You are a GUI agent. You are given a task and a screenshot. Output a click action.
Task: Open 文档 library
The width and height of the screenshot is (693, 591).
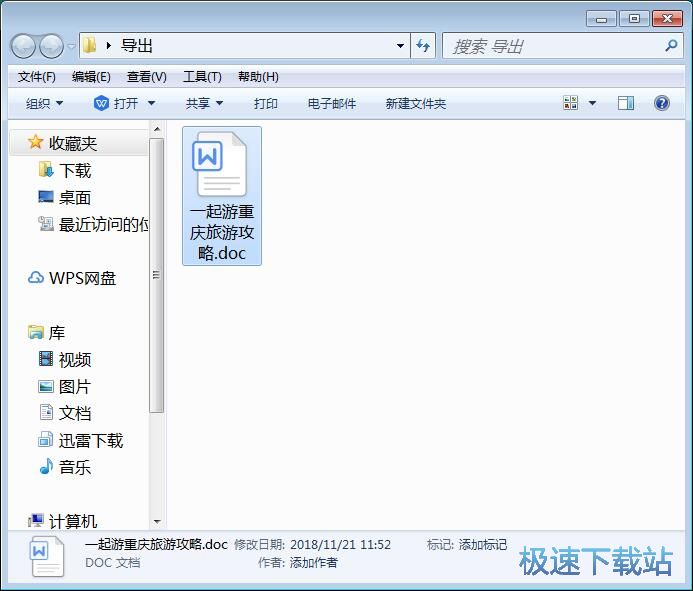coord(75,413)
